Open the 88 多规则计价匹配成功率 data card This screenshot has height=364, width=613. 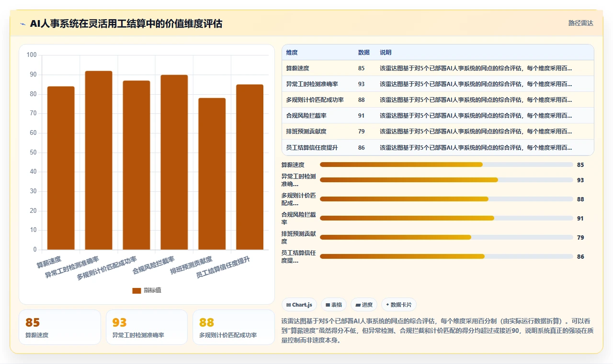pos(234,327)
